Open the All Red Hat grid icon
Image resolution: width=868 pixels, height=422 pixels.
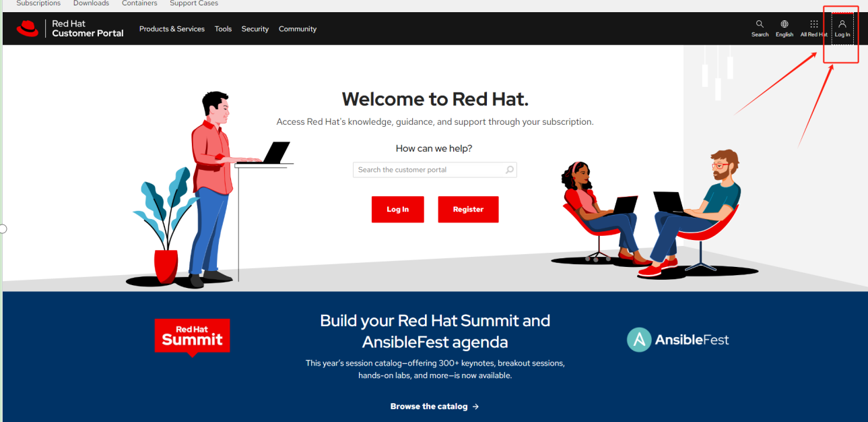pos(814,24)
